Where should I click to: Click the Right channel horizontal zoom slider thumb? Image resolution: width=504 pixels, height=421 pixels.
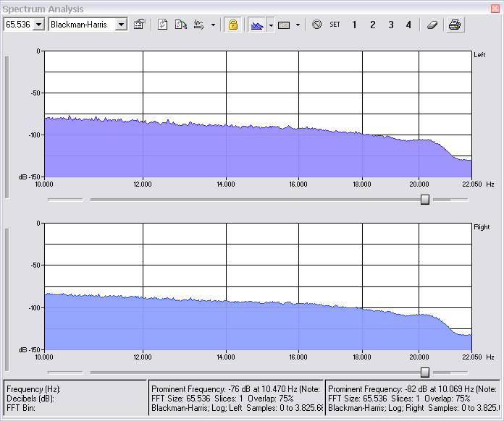(x=425, y=373)
